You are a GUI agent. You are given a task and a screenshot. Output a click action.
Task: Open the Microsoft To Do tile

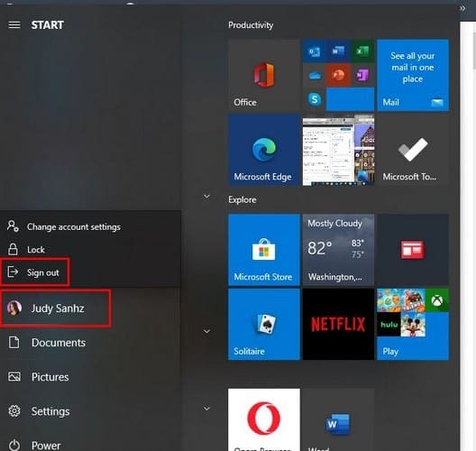point(413,150)
